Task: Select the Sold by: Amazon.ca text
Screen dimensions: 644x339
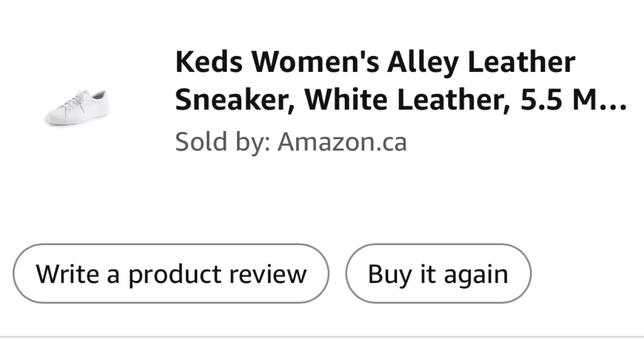Action: [x=291, y=142]
